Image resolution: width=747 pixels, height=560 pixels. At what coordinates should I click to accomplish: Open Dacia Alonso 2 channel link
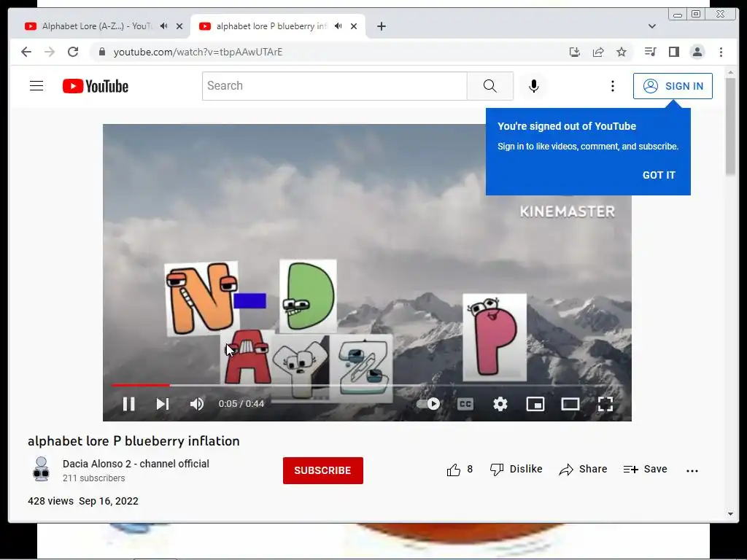click(136, 463)
